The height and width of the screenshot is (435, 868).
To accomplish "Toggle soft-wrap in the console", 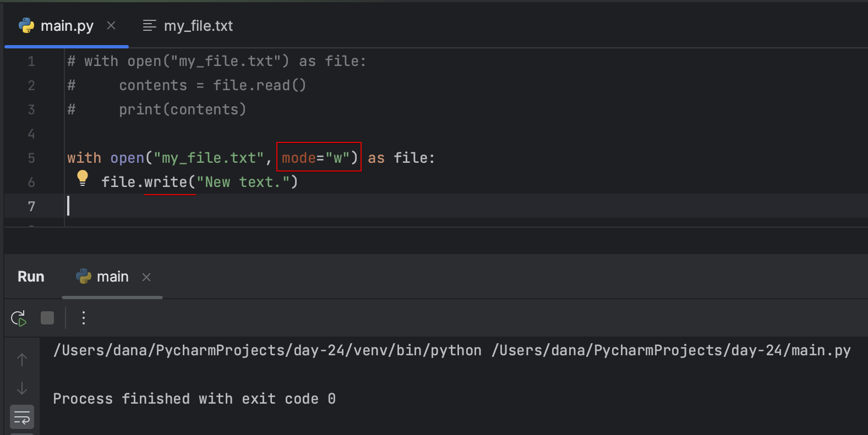I will 22,417.
